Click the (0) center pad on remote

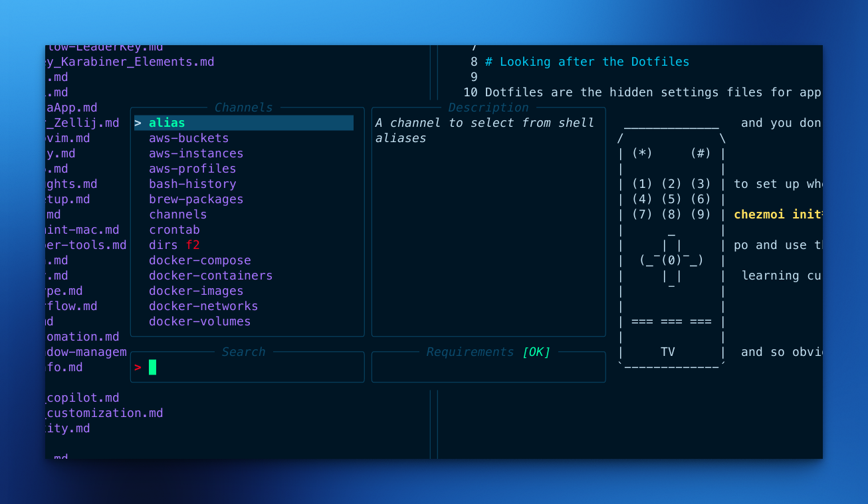[671, 260]
